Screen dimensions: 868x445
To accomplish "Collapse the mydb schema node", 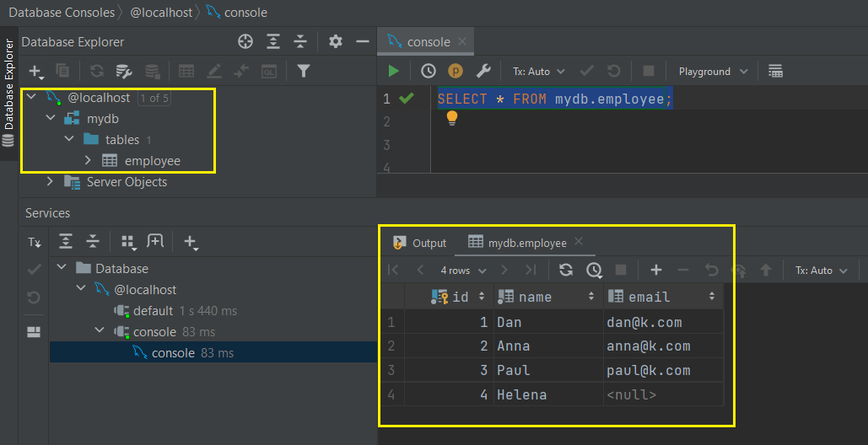I will (x=51, y=118).
